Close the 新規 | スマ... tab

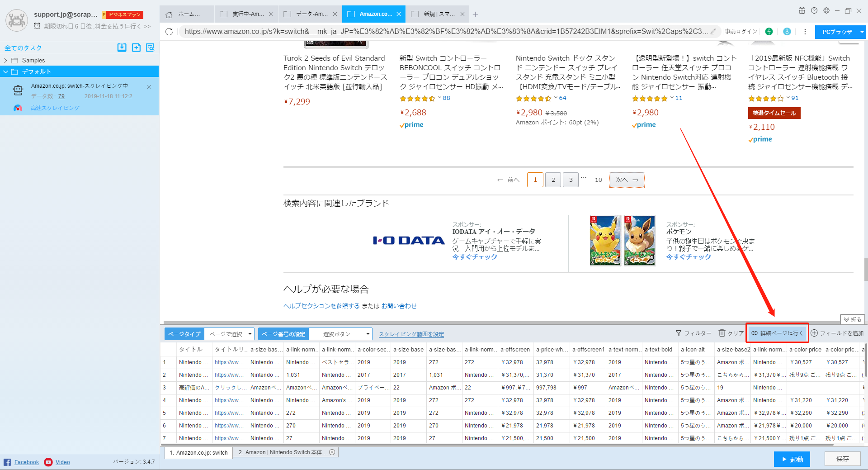tap(462, 14)
